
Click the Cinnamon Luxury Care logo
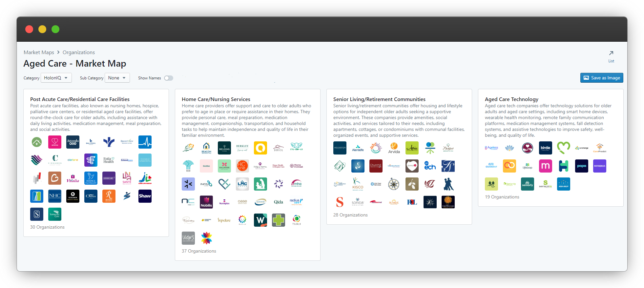pos(55,160)
